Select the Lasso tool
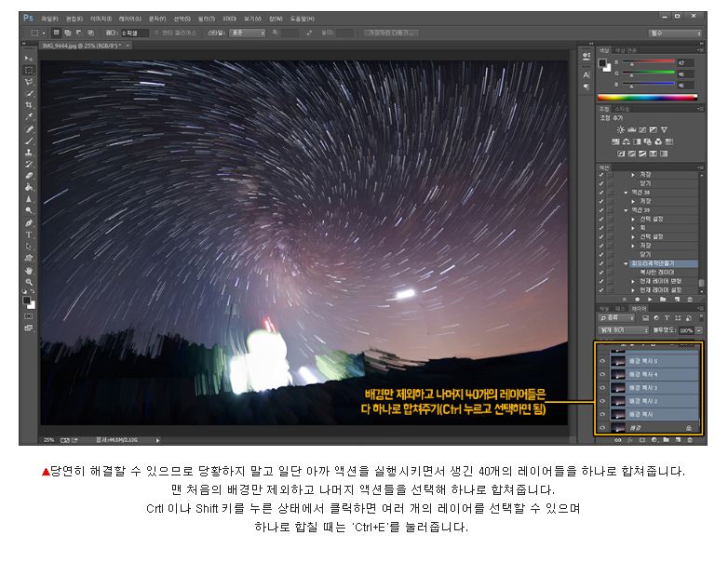This screenshot has height=562, width=728. 29,82
